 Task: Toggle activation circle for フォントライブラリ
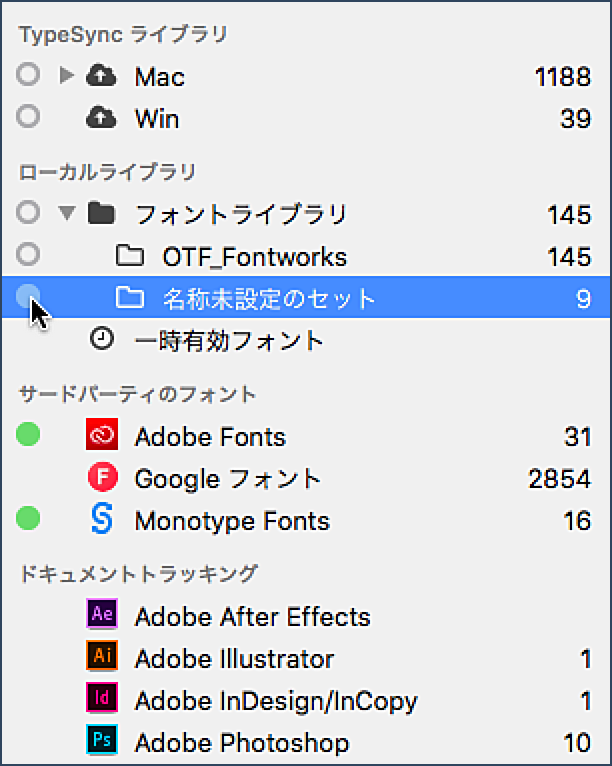(28, 213)
